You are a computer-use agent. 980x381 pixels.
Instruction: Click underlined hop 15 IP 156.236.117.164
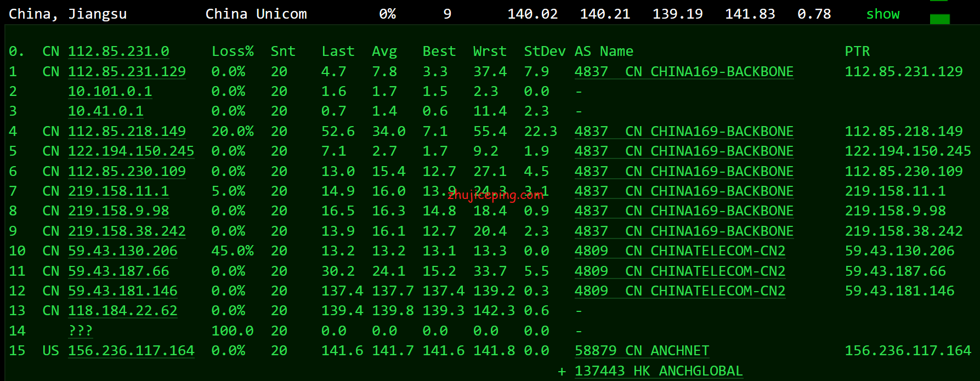[x=131, y=351]
